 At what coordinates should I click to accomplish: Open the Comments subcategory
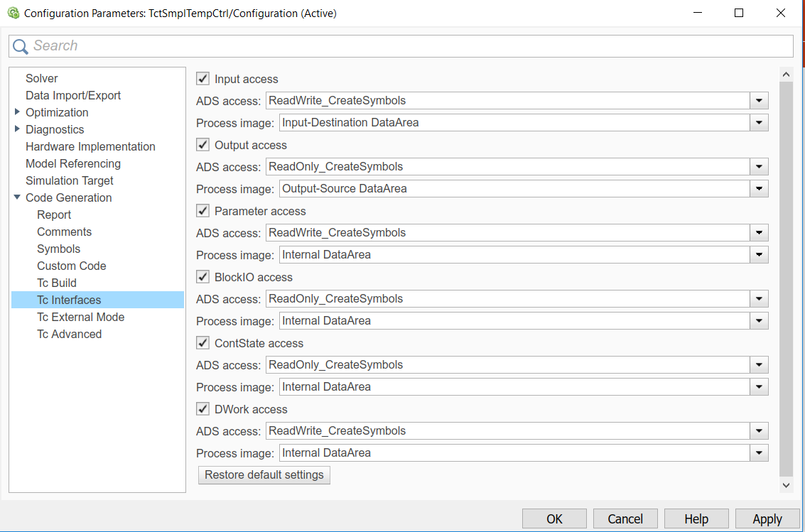coord(64,232)
